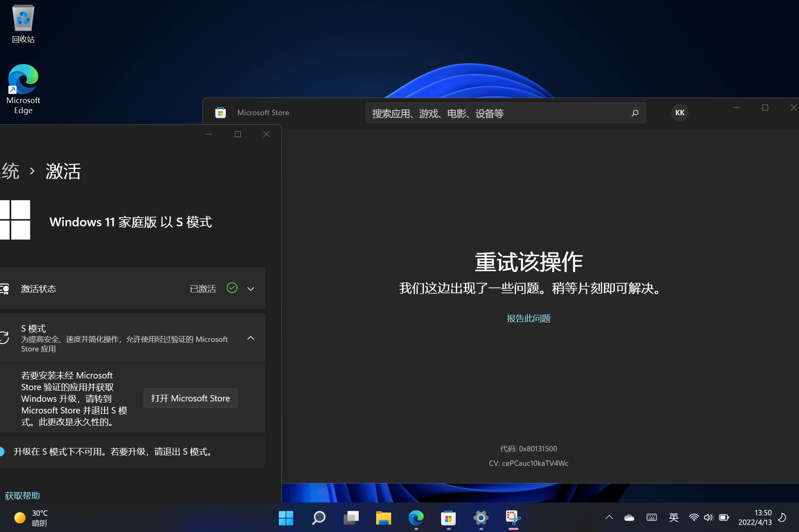Close the Settings window
Viewport: 799px width, 532px height.
[266, 134]
